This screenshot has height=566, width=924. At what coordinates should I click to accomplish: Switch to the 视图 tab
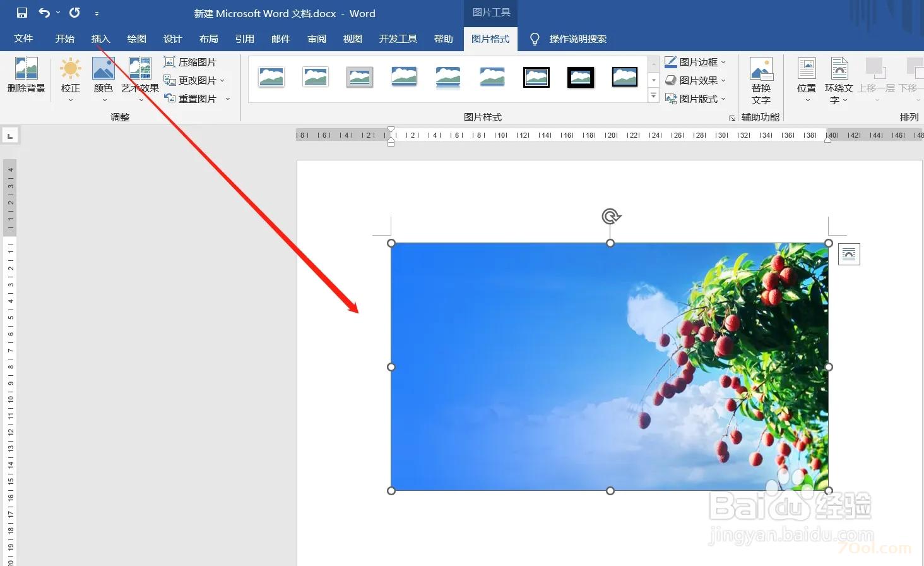click(x=353, y=39)
